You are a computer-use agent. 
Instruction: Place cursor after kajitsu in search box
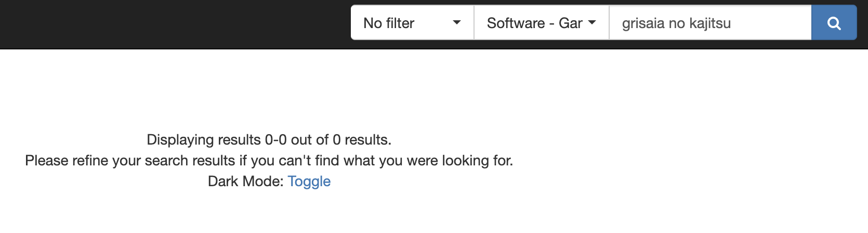[x=732, y=23]
